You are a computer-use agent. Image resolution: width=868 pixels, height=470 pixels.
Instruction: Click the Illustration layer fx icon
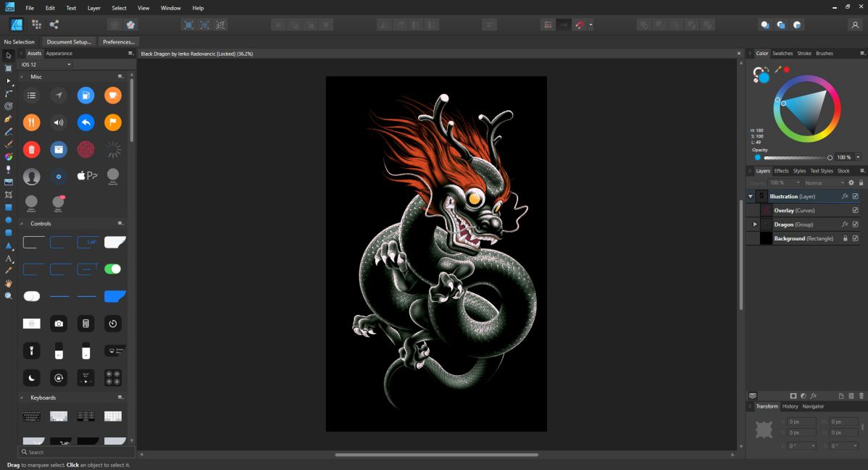coord(845,196)
